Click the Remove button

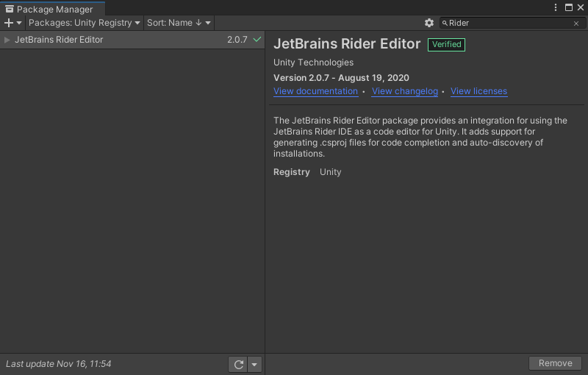coord(555,363)
